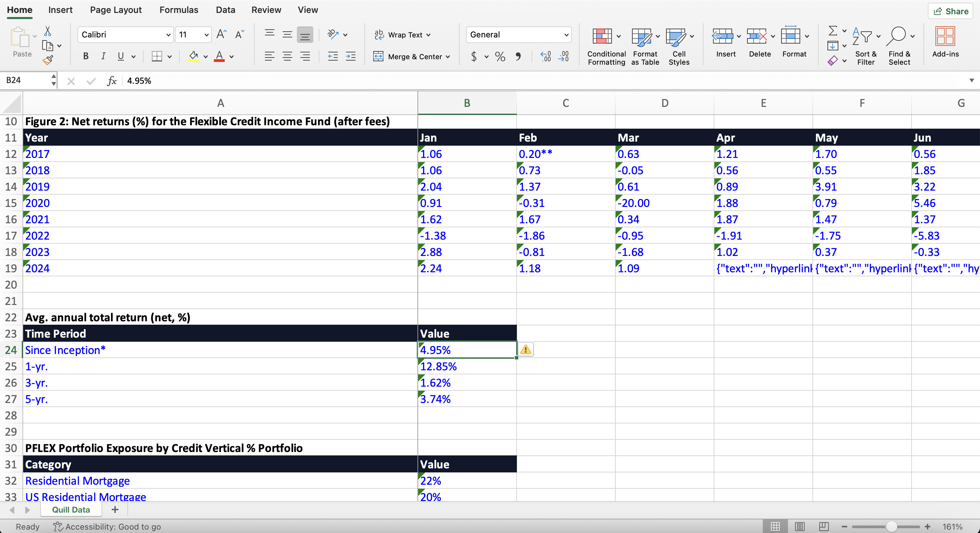Toggle Italic formatting

[x=103, y=56]
